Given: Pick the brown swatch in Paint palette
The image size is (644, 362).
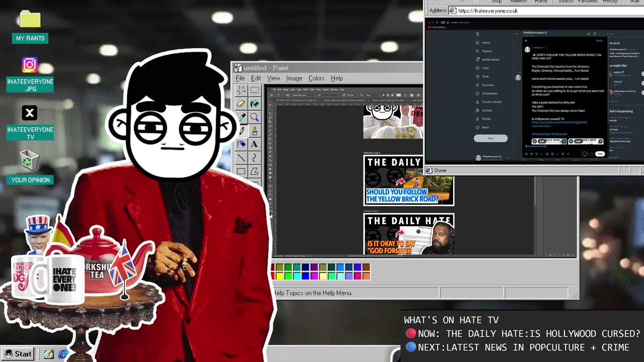Looking at the screenshot, I should pos(366,267).
